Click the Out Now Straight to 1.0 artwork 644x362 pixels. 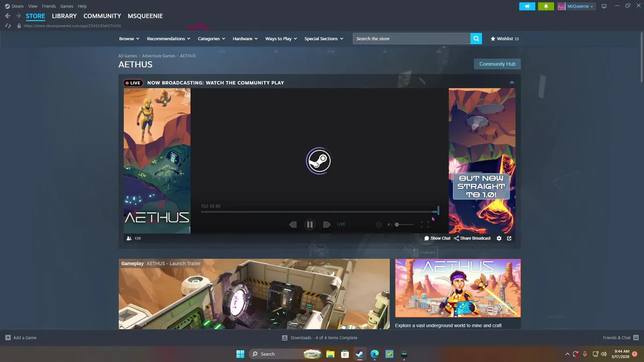tap(482, 161)
